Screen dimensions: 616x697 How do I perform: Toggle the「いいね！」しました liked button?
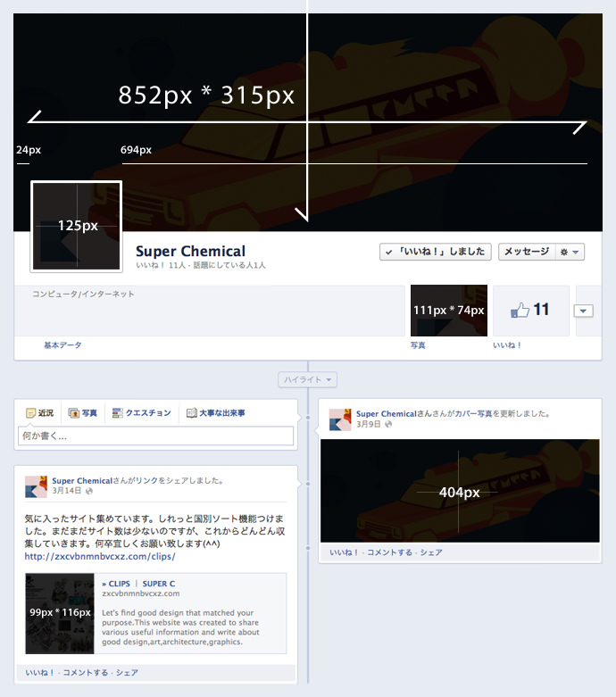click(x=436, y=253)
